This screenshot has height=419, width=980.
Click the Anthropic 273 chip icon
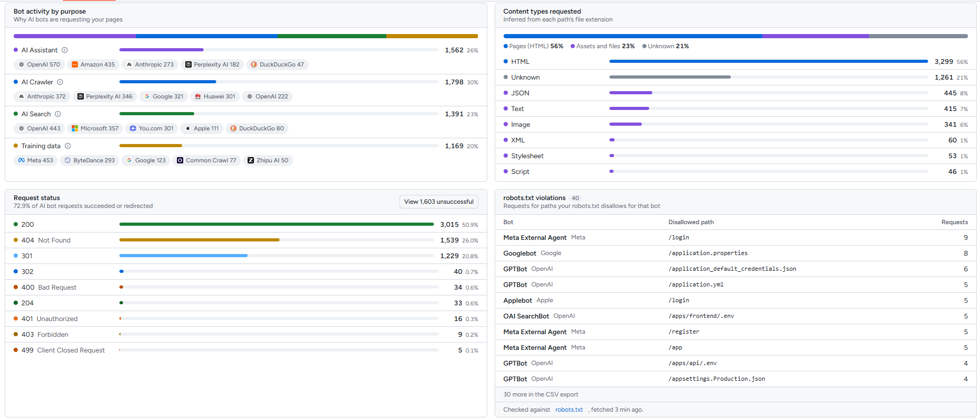point(129,65)
